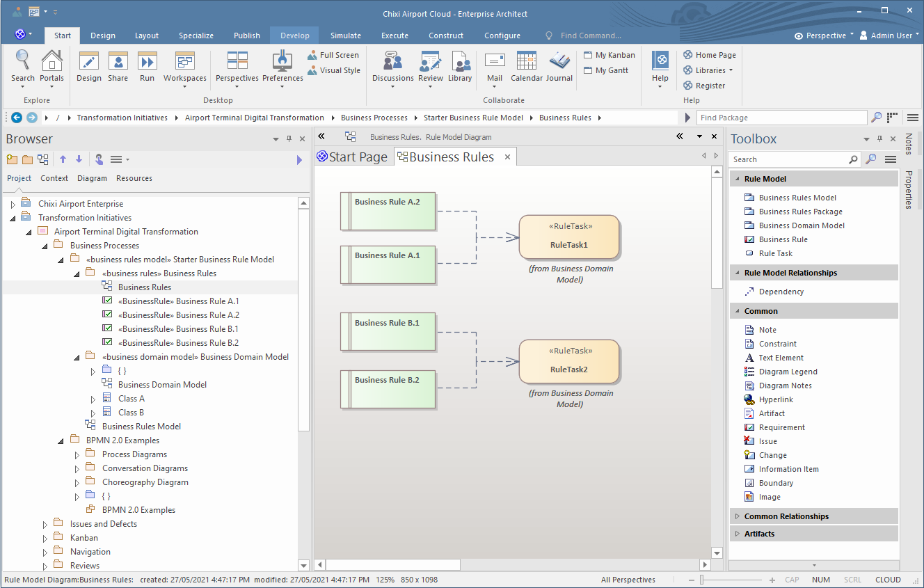Click the Journal icon
This screenshot has height=588, width=924.
pyautogui.click(x=559, y=66)
